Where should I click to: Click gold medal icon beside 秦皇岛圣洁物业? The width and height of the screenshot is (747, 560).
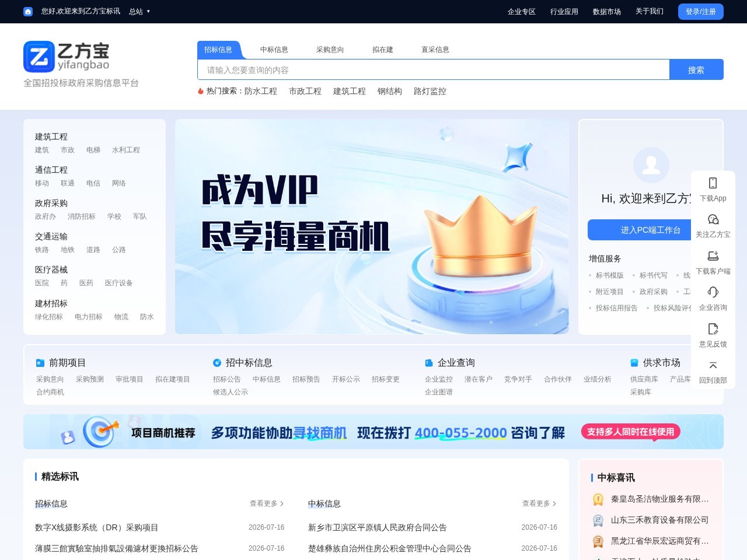[598, 499]
